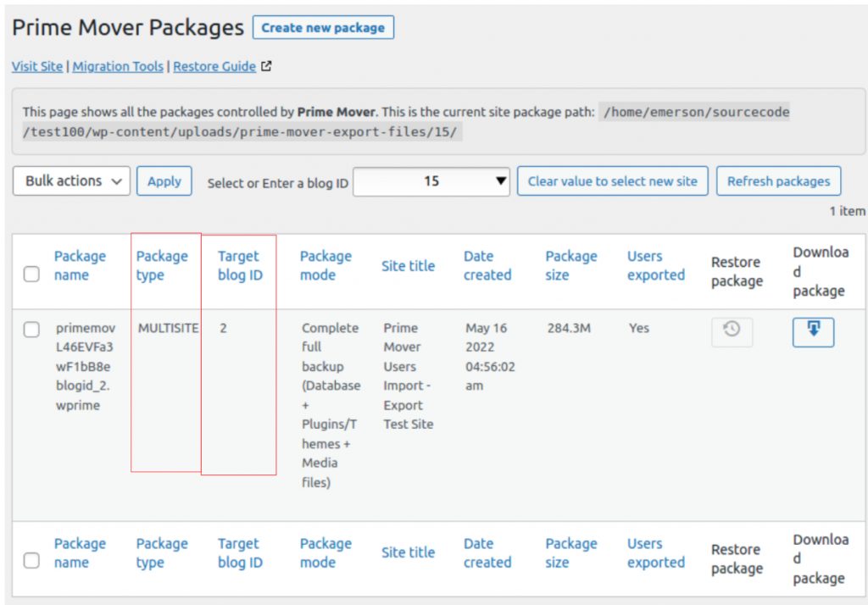
Task: Click the 284.3M package size value
Action: click(569, 328)
